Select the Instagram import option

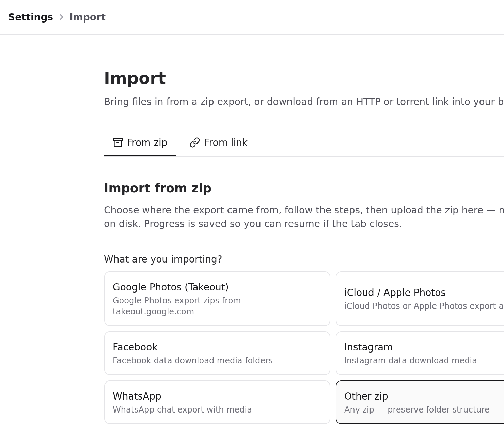(x=420, y=353)
